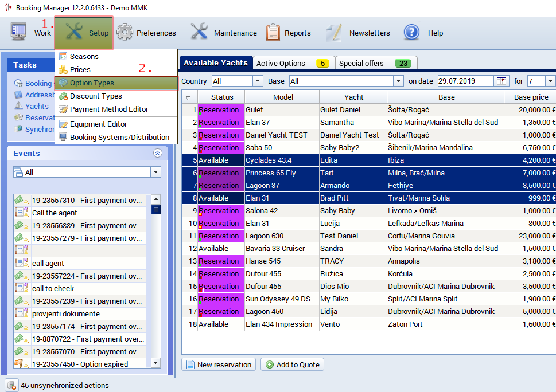This screenshot has width=556, height=392.
Task: Open the Help question mark icon
Action: tap(411, 32)
